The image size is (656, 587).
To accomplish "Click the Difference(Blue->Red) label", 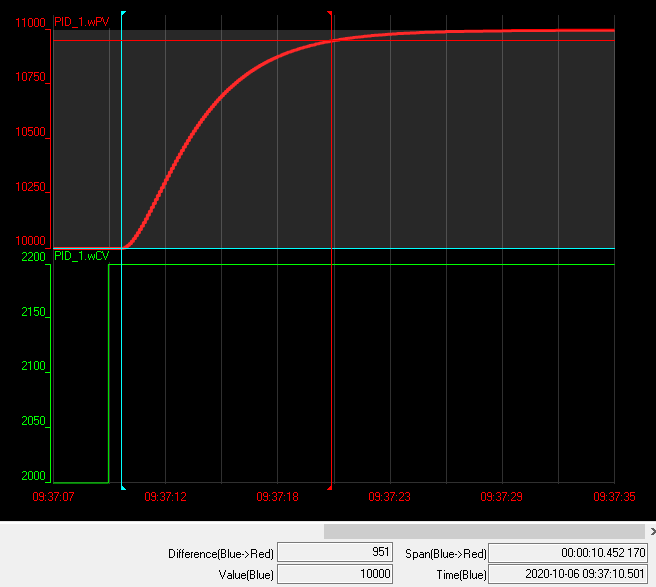I will [221, 554].
